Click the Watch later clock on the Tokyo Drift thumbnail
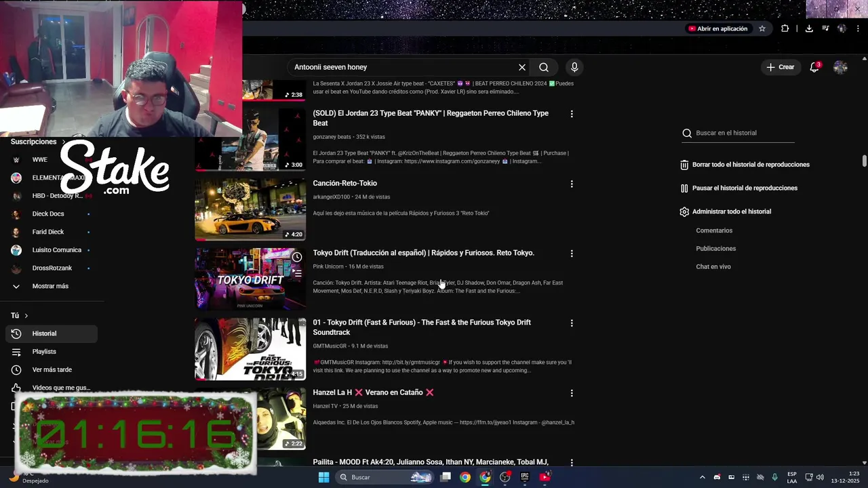Image resolution: width=868 pixels, height=488 pixels. click(297, 257)
